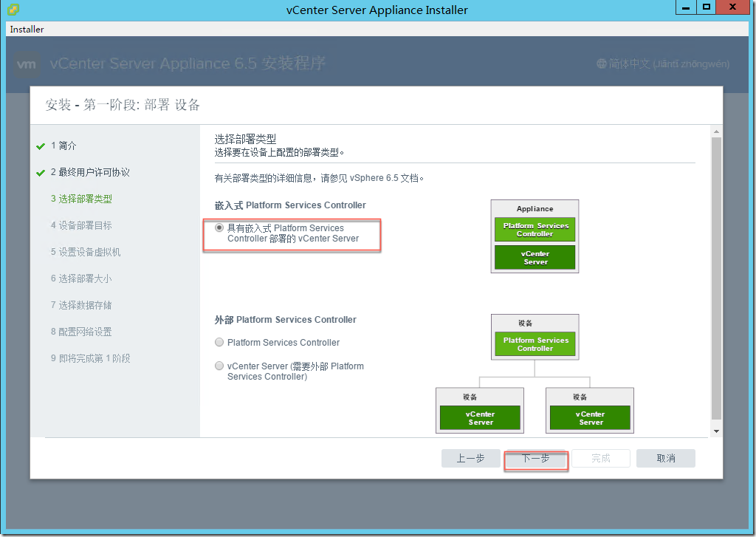Screen dimensions: 756x537
Task: Select the external Platform Services Controller radio button
Action: tap(219, 342)
